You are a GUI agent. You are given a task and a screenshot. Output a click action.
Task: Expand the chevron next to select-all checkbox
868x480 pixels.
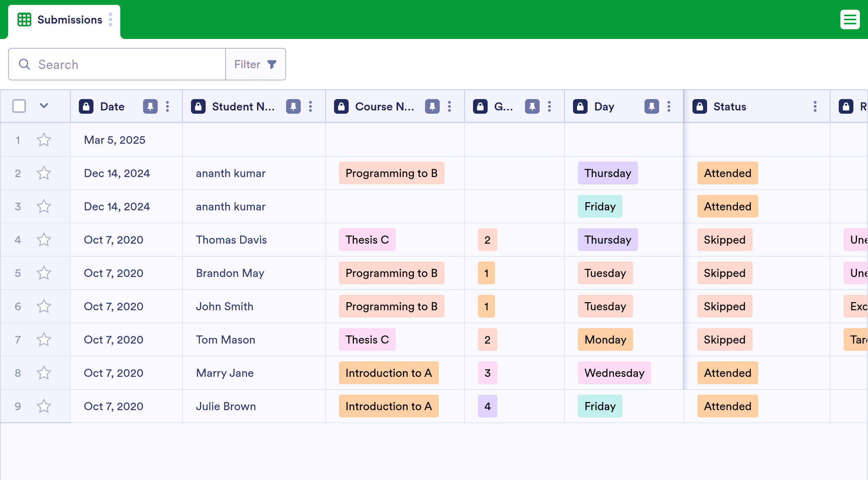click(x=44, y=106)
